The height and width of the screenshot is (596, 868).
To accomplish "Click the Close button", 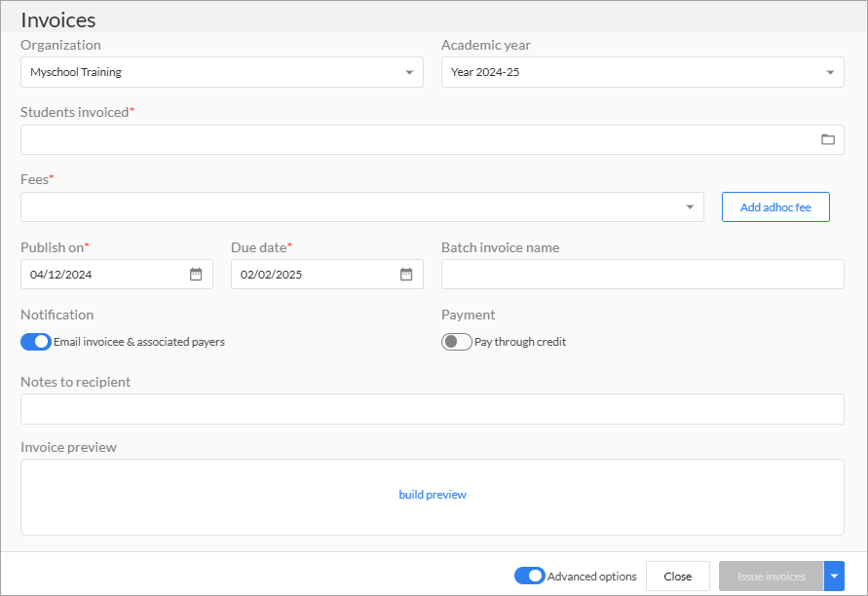I will point(678,577).
